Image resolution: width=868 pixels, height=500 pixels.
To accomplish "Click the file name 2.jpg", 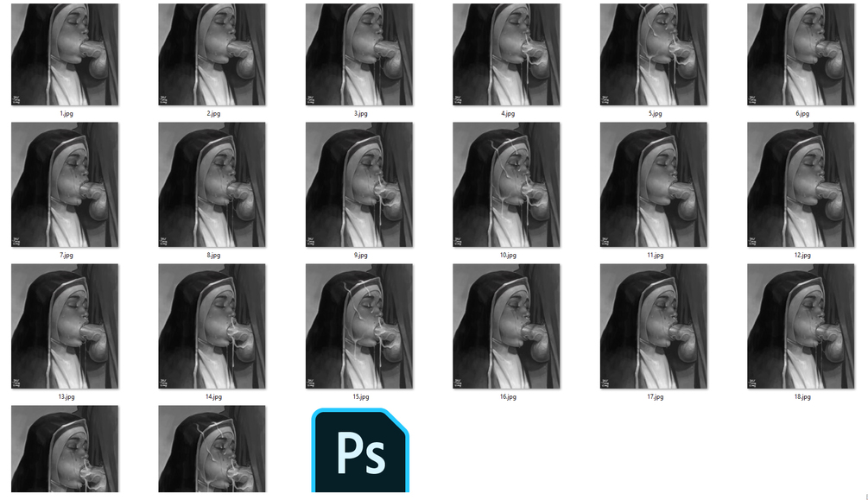I will point(213,113).
